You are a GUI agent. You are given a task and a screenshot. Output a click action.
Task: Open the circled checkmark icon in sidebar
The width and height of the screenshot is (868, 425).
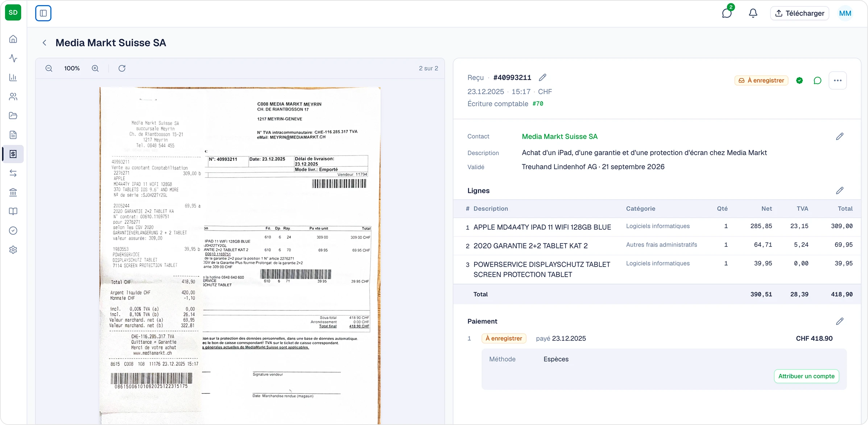13,231
